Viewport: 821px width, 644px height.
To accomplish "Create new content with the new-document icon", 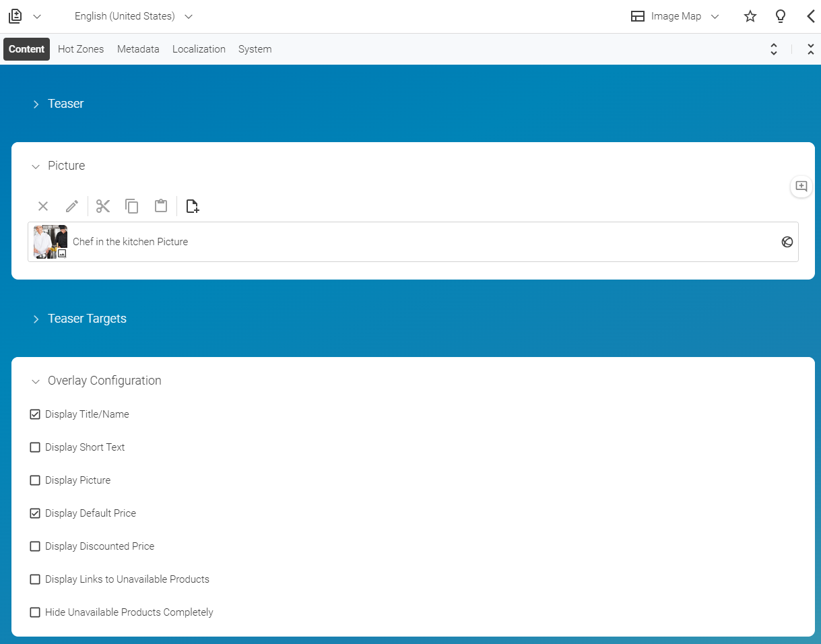I will pos(192,206).
